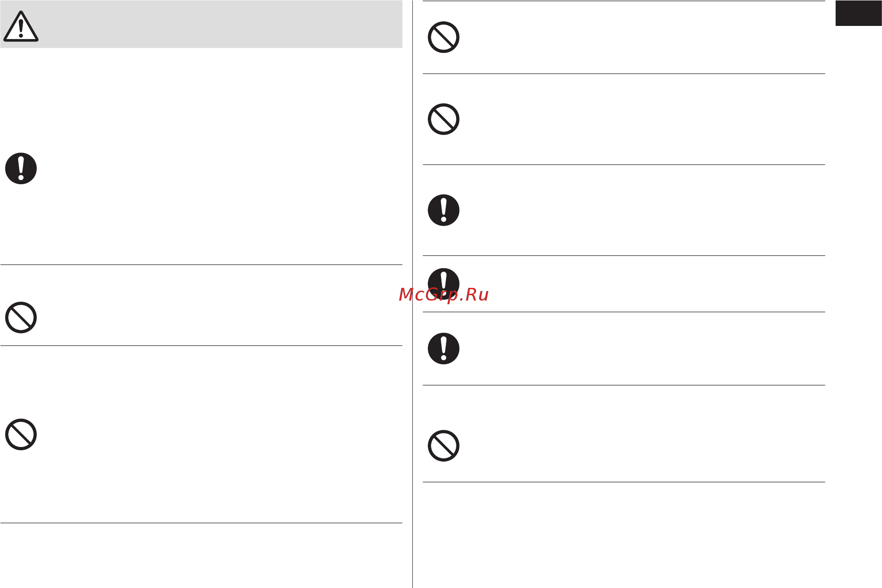
Task: Click the vertical divider between the two columns
Action: [412, 294]
